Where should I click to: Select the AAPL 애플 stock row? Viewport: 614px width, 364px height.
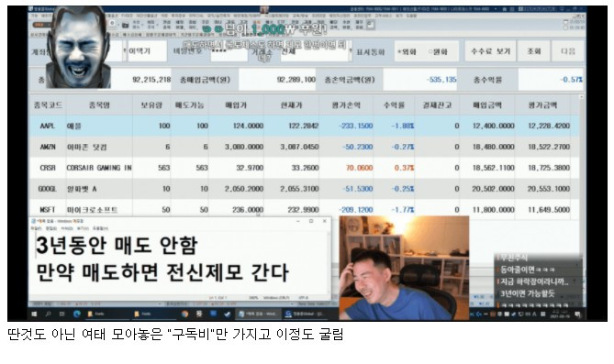pos(303,126)
